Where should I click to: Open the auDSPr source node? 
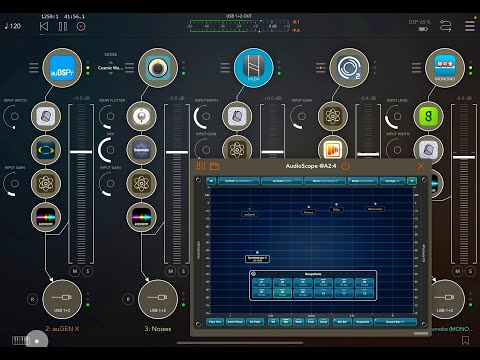[62, 68]
